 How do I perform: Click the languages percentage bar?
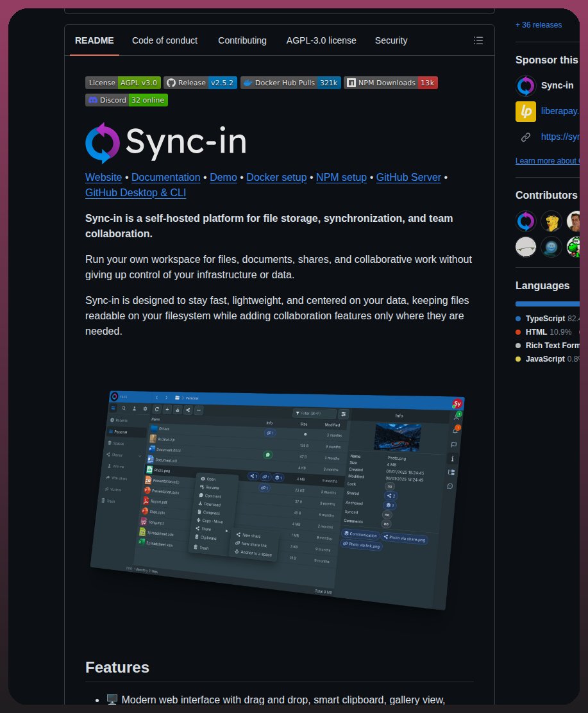pos(547,304)
